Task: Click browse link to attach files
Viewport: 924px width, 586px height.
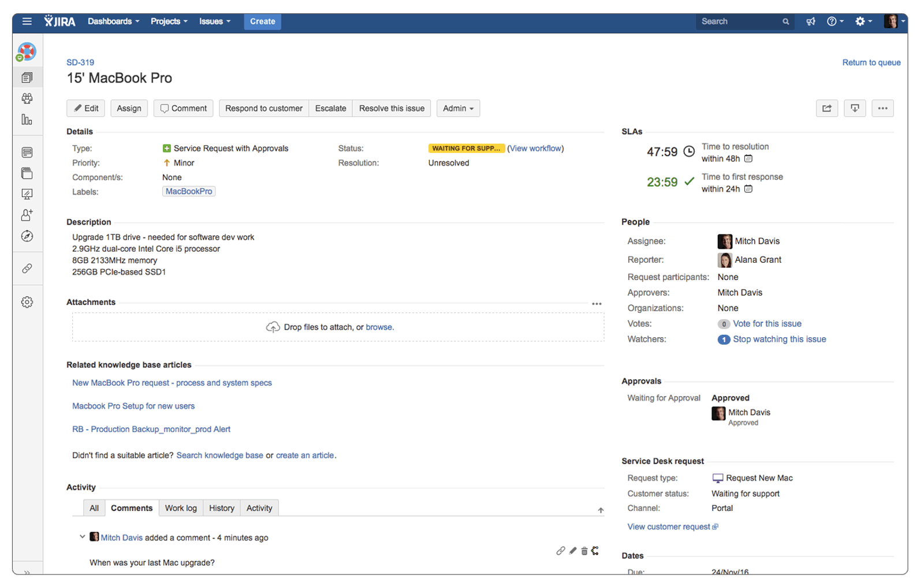Action: click(x=379, y=327)
